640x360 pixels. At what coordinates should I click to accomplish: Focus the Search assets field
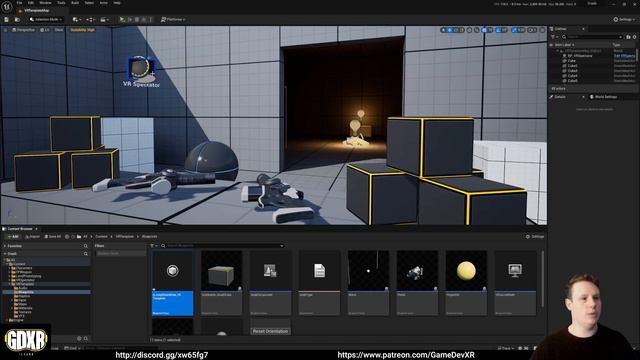click(222, 246)
